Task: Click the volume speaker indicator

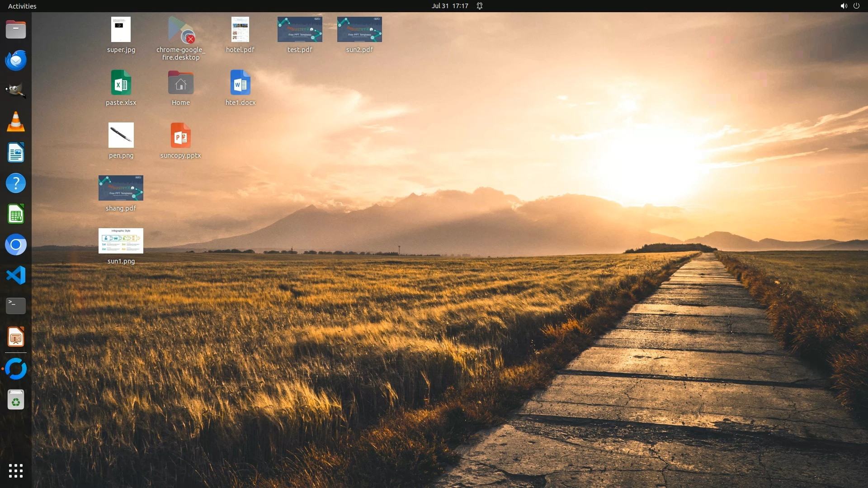Action: 843,6
